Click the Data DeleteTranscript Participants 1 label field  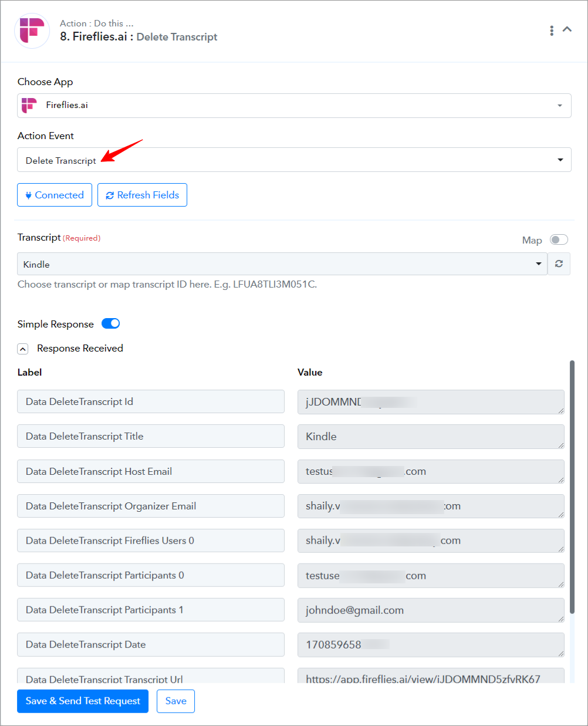(151, 610)
